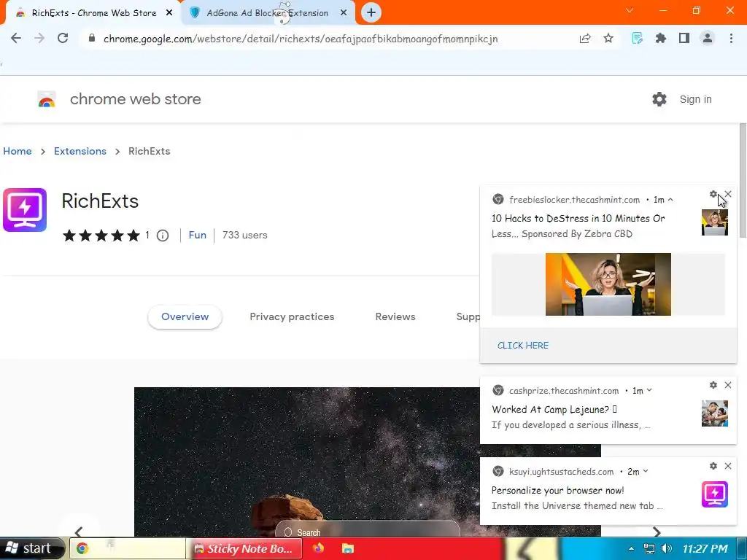This screenshot has height=560, width=747.
Task: Expand the cashprize notification chevron
Action: tap(649, 391)
